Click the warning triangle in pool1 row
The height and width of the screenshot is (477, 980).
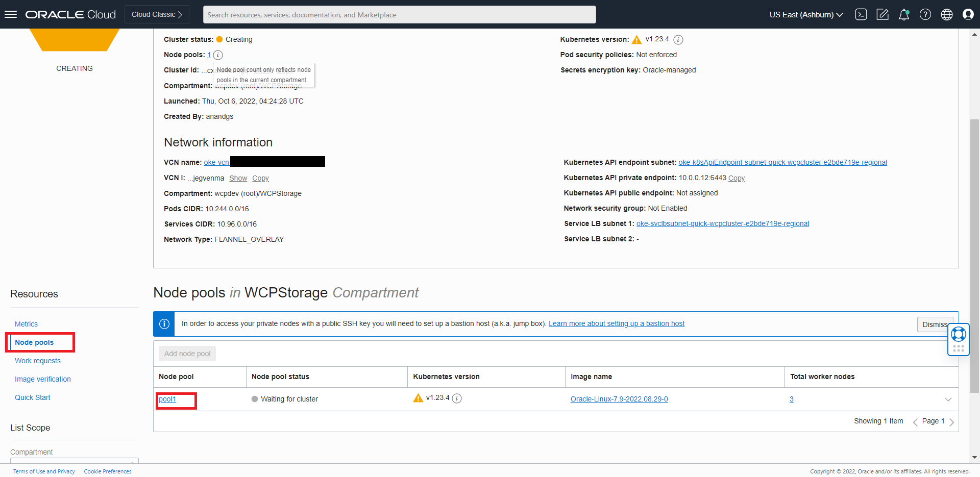tap(418, 398)
